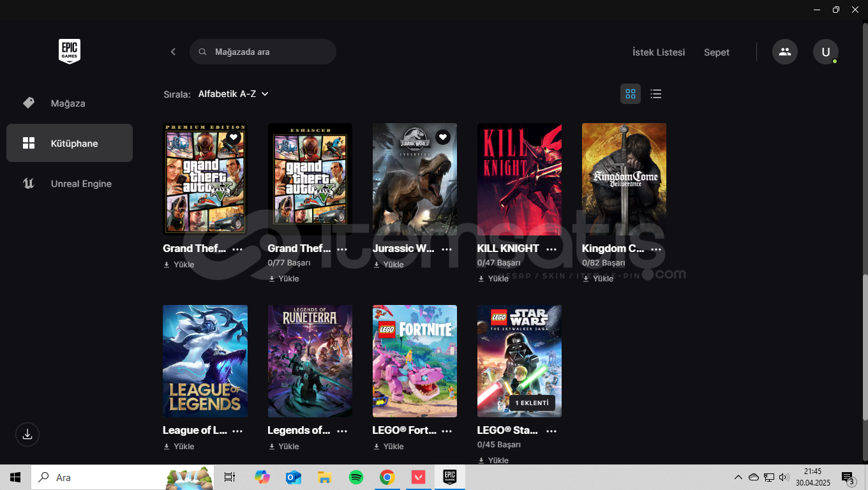Open File Explorer from the taskbar
This screenshot has height=490, width=868.
point(324,477)
